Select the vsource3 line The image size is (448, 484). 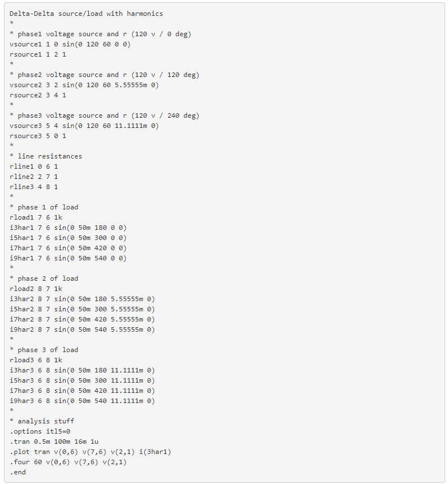coord(84,126)
